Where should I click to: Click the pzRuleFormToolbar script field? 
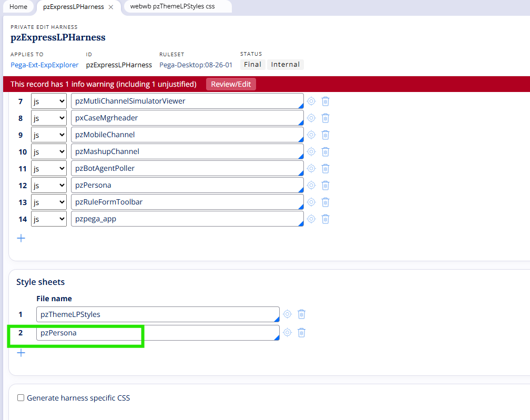click(187, 202)
